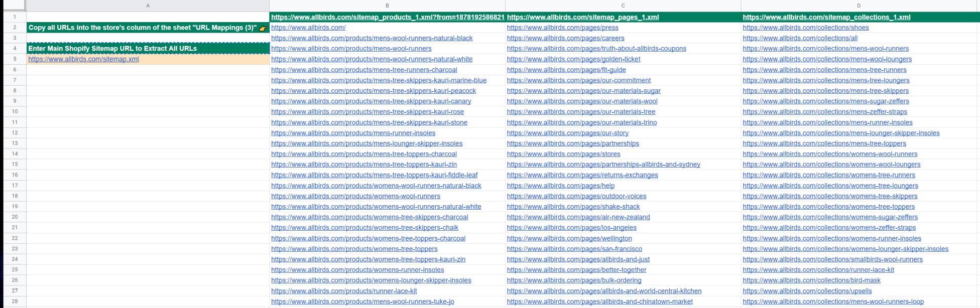Open the mens-tree-skippers-kauri-peacock link
980x308 pixels.
[x=374, y=91]
